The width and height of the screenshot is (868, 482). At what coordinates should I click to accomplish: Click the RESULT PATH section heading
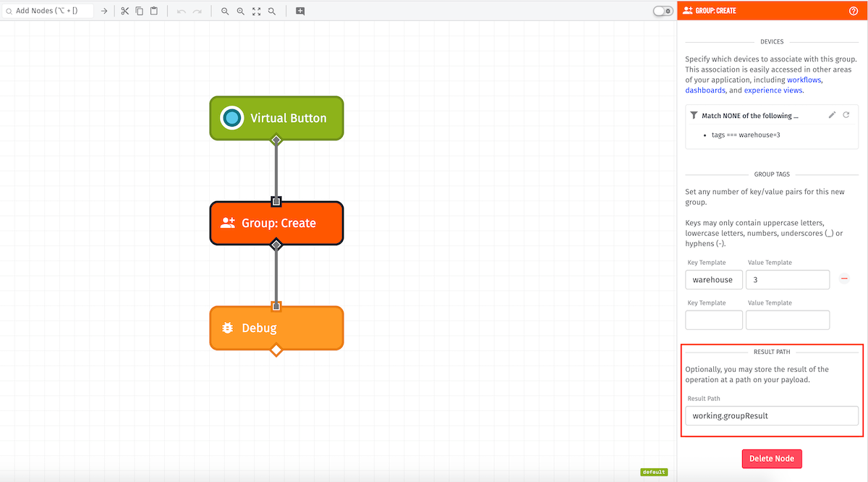pyautogui.click(x=772, y=352)
